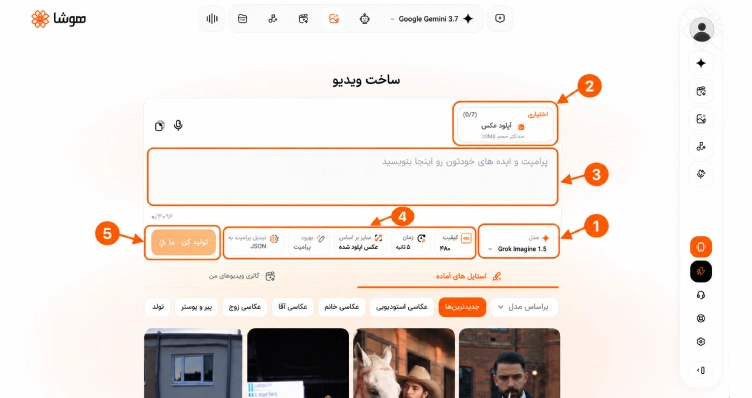Screen dimensions: 752x398
Task: Click the بهبود پرامپت improve prompt button
Action: tap(309, 243)
